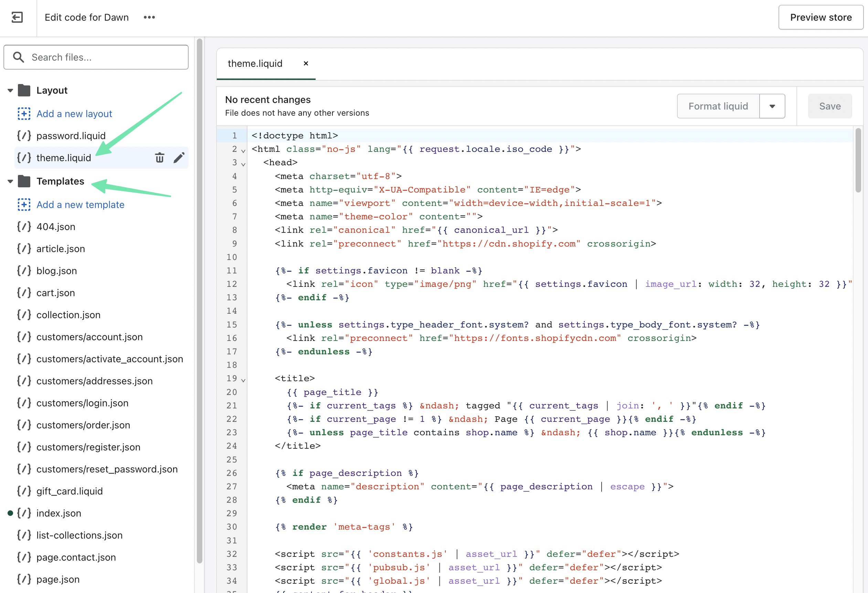Click the Add a new layout icon
The height and width of the screenshot is (593, 868).
(24, 114)
